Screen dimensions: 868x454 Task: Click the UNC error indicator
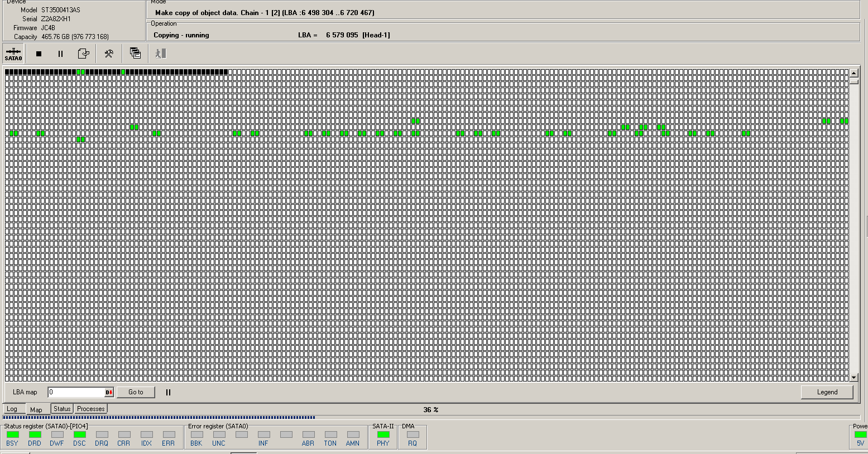click(x=219, y=434)
